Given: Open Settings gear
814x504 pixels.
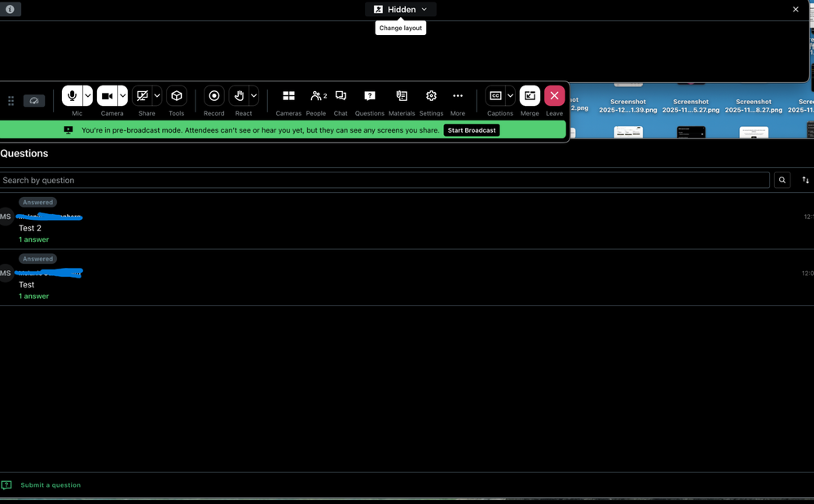Looking at the screenshot, I should pyautogui.click(x=431, y=96).
